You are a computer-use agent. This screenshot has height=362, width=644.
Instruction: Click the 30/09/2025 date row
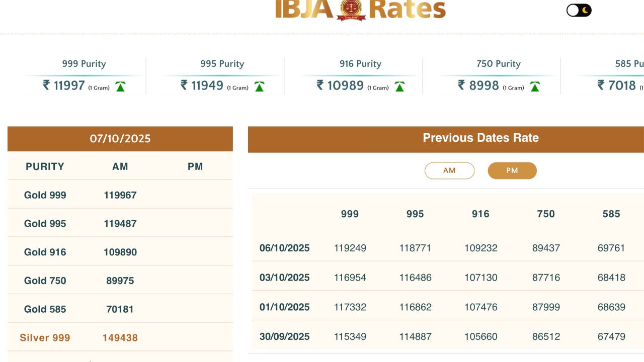click(x=285, y=336)
